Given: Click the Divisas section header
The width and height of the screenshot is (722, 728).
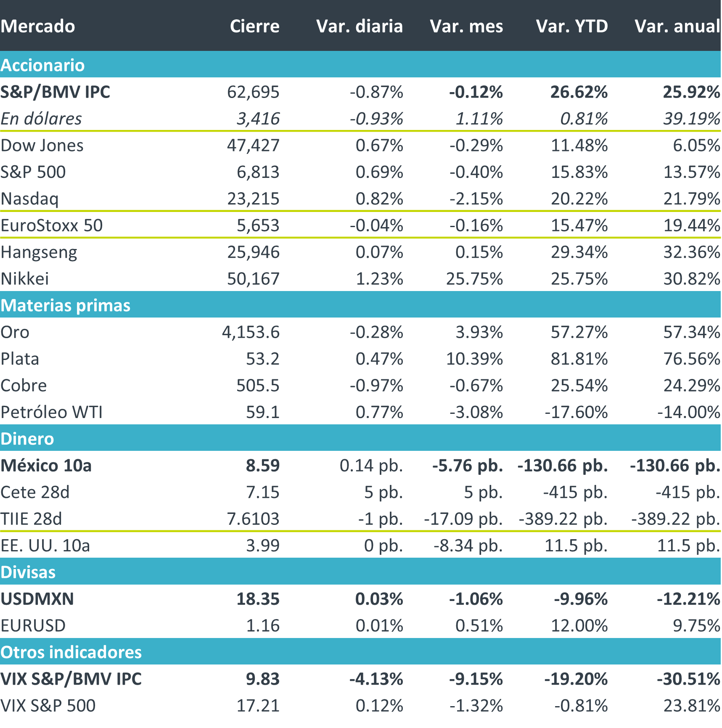Looking at the screenshot, I should (28, 572).
